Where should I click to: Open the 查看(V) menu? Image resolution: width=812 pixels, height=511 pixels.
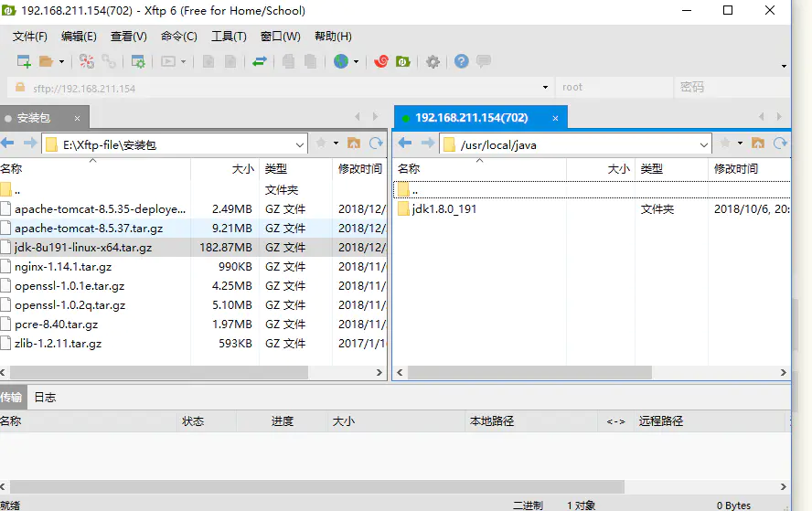pos(128,37)
